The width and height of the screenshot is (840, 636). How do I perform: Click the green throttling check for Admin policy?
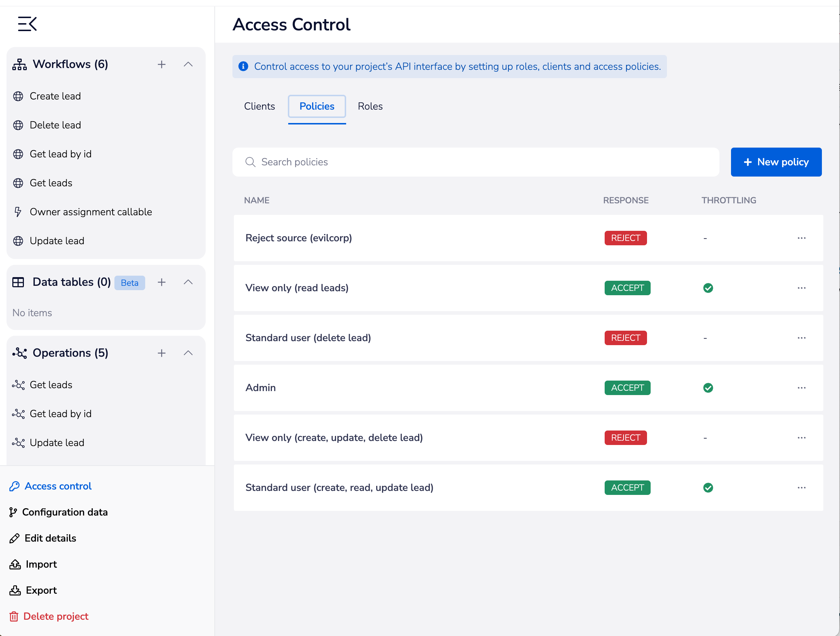coord(708,387)
